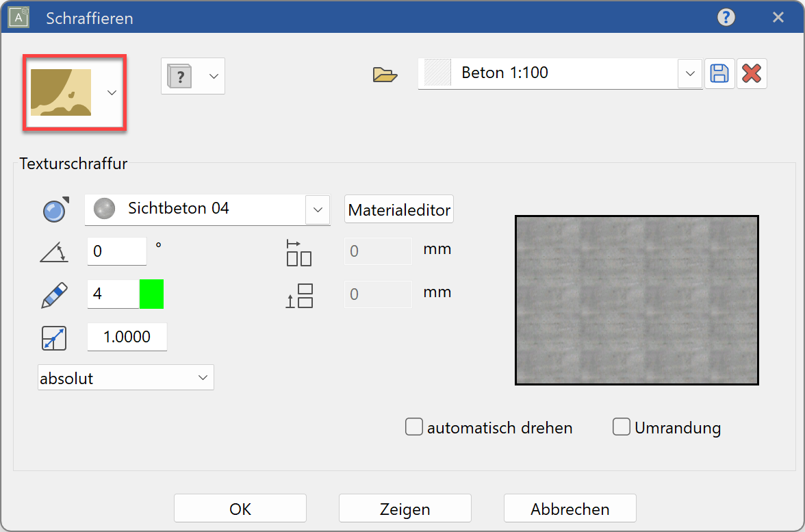Open the Sichtbeton 04 material dropdown

[317, 210]
